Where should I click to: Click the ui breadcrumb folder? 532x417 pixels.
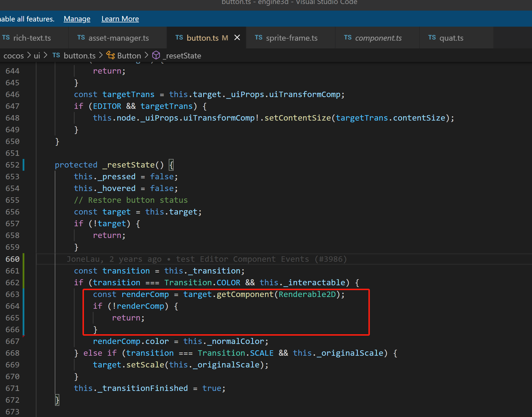coord(37,56)
